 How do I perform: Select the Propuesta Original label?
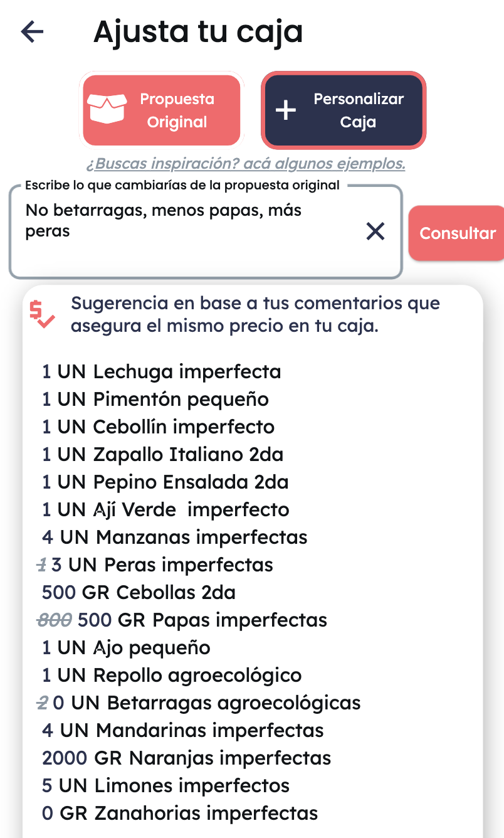(177, 110)
